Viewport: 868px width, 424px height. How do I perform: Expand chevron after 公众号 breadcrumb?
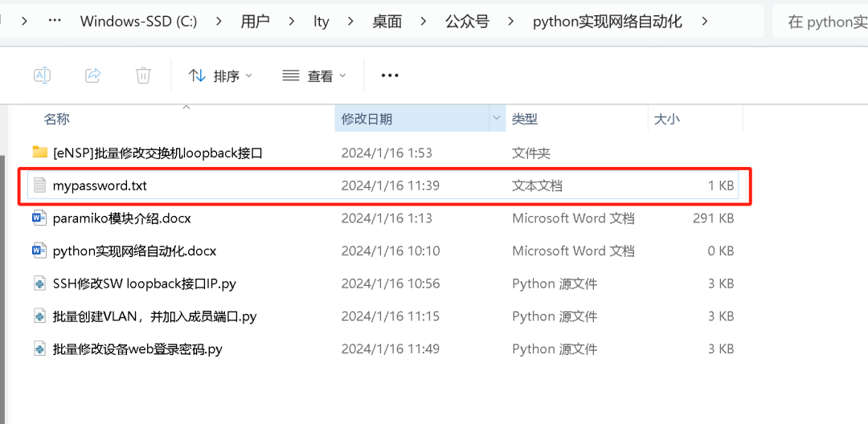click(510, 22)
